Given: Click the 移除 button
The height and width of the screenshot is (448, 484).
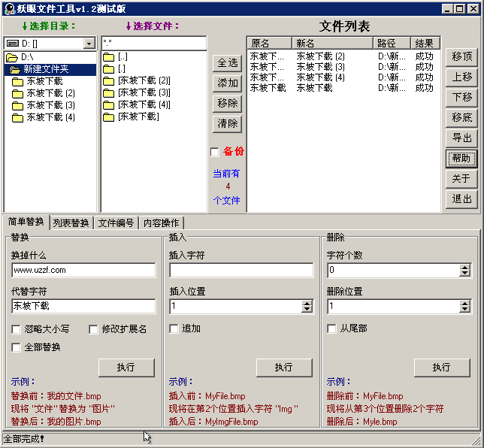Looking at the screenshot, I should pyautogui.click(x=227, y=104).
